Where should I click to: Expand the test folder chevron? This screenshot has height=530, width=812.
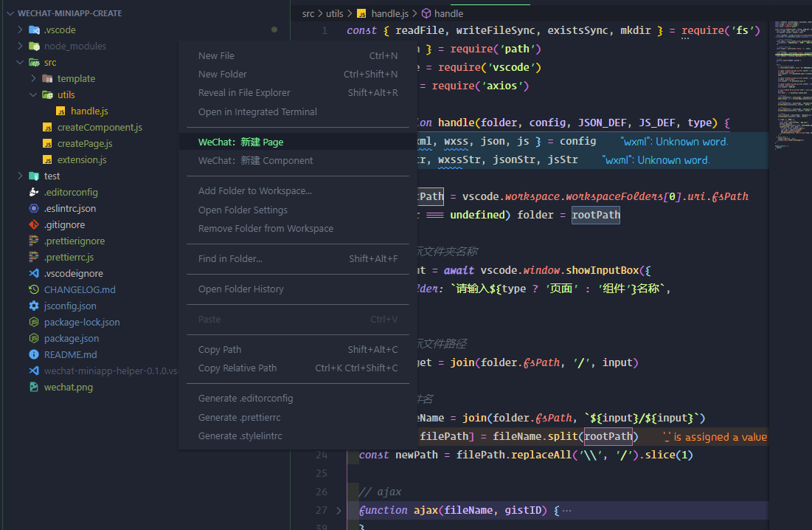20,176
